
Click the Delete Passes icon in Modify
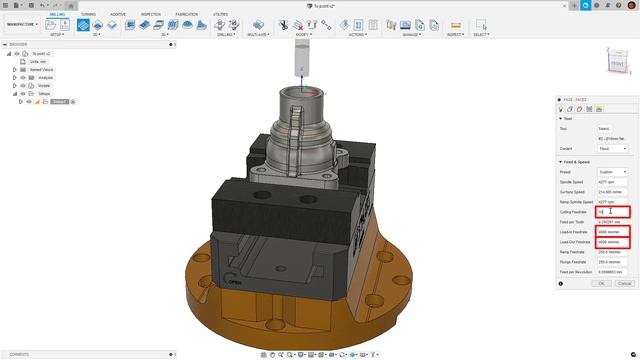click(298, 25)
